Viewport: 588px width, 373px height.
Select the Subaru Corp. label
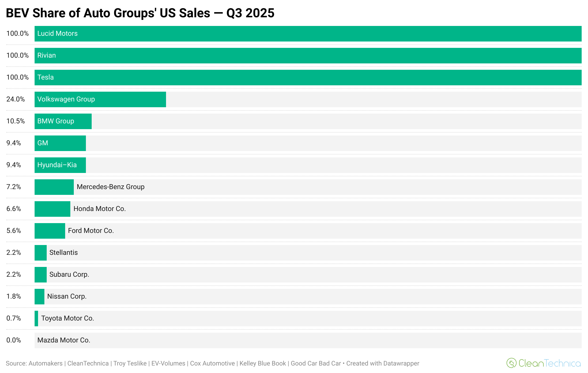coord(69,274)
